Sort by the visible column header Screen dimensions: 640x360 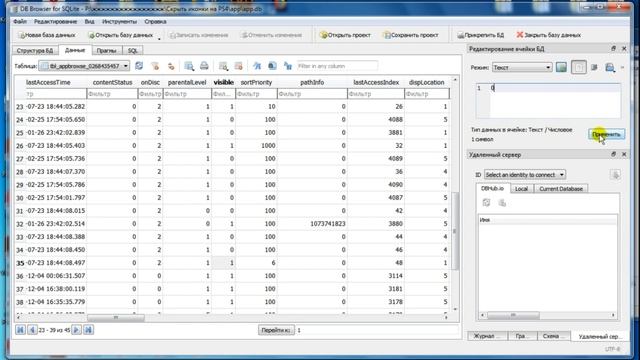[223, 82]
